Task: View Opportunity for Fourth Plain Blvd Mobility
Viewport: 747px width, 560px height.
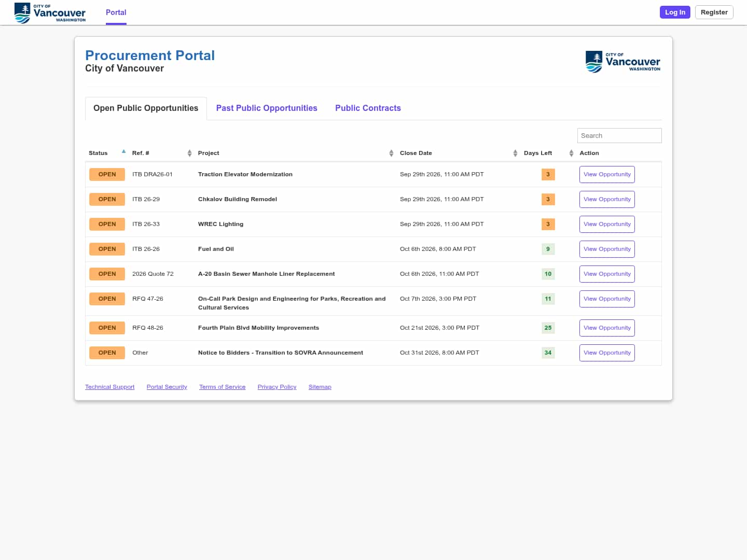Action: tap(607, 328)
